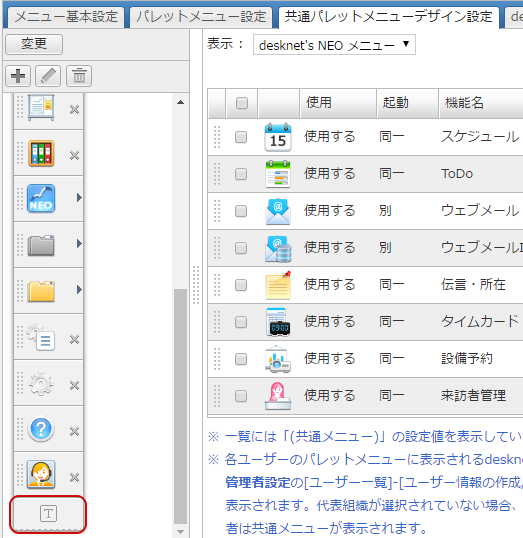Image resolution: width=523 pixels, height=538 pixels.
Task: Switch to メニュー基本設定 tab
Action: tap(66, 16)
